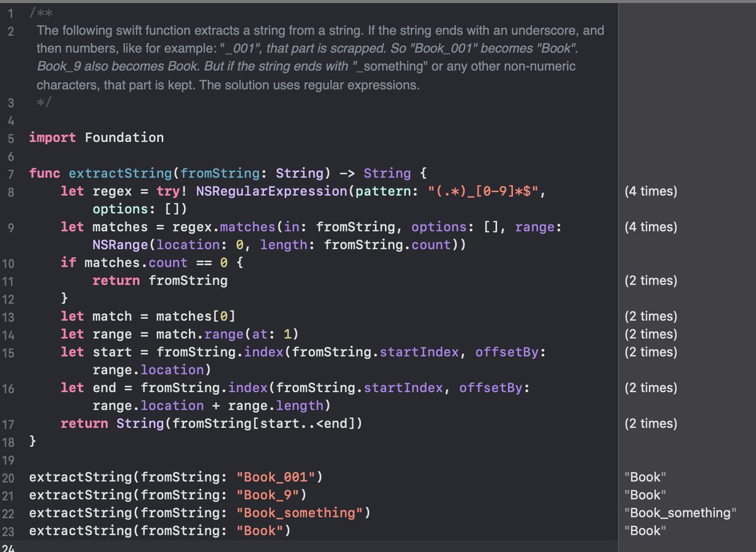Image resolution: width=756 pixels, height=552 pixels.
Task: Click the string literal "Book_something" on line 22
Action: [x=299, y=512]
